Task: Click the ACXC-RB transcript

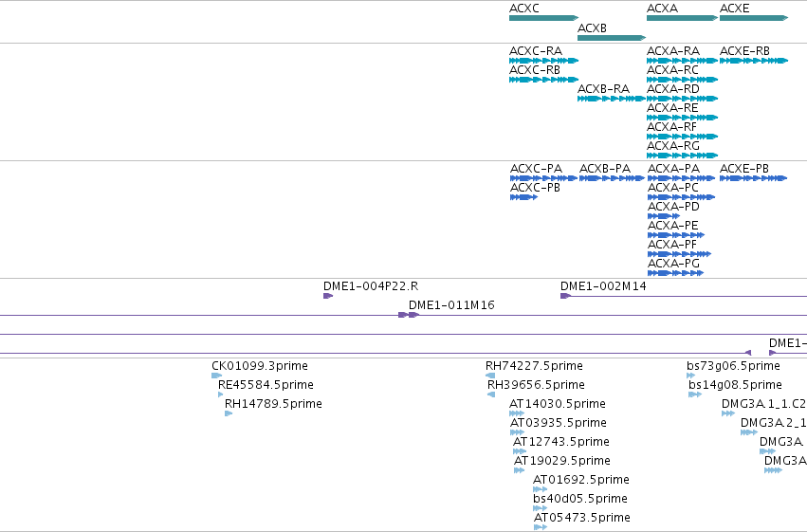Action: [544, 80]
